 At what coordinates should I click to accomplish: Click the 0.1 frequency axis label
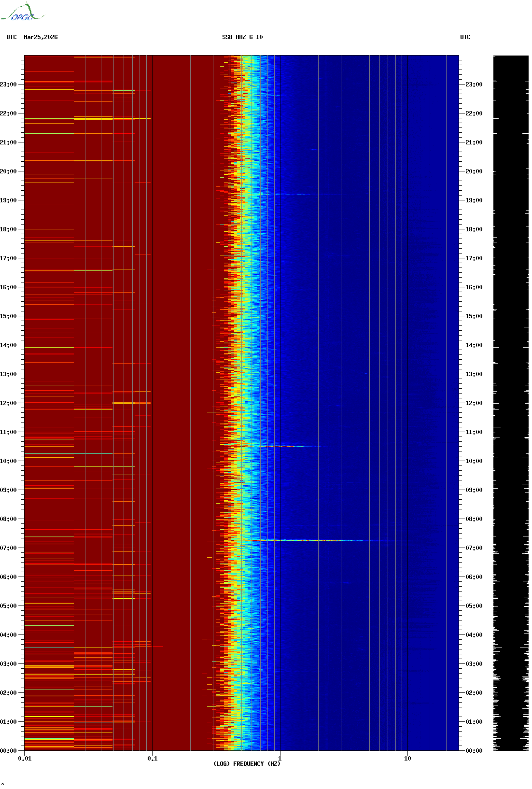click(x=152, y=759)
